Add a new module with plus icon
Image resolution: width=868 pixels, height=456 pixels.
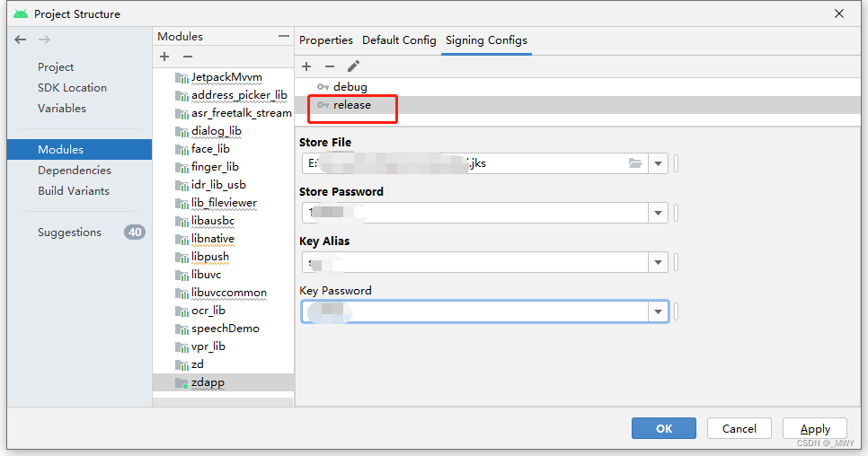pyautogui.click(x=164, y=57)
